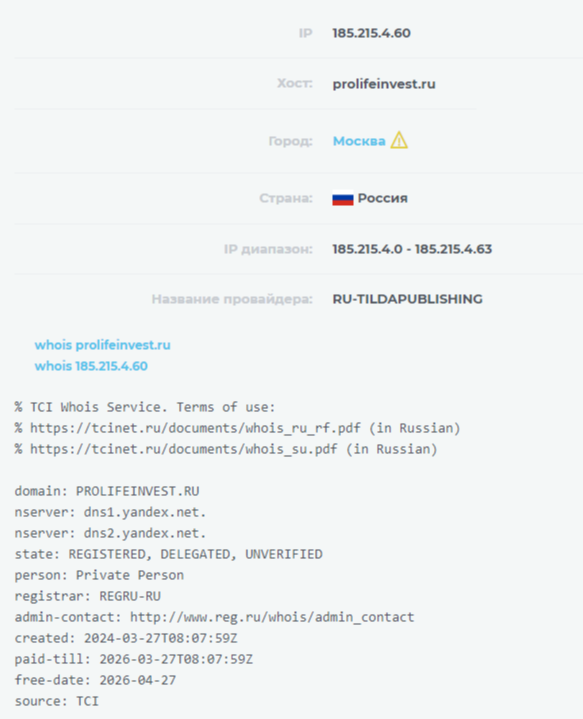Click the whois_su.pdf terms URL
This screenshot has height=719, width=583.
(184, 449)
